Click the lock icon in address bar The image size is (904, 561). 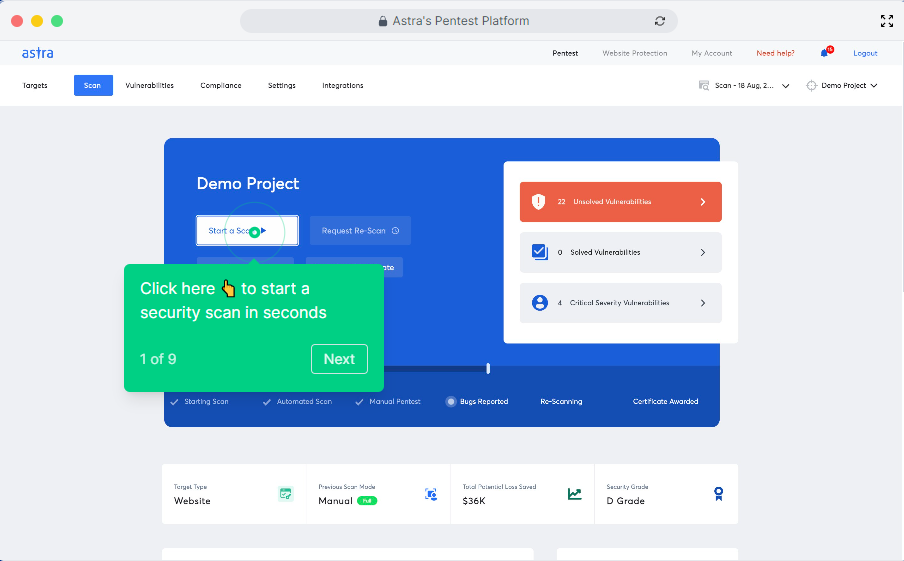pos(382,21)
